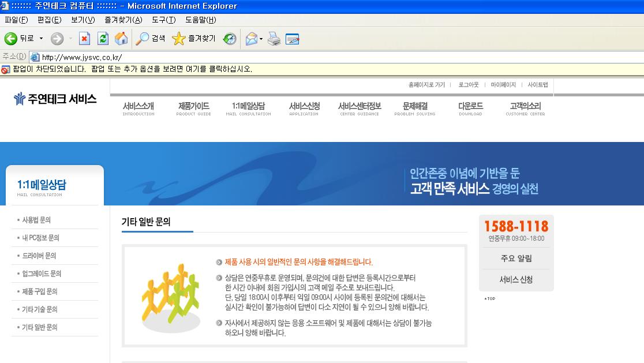
Task: Select 기타 일반 문의 in sidebar
Action: [39, 327]
